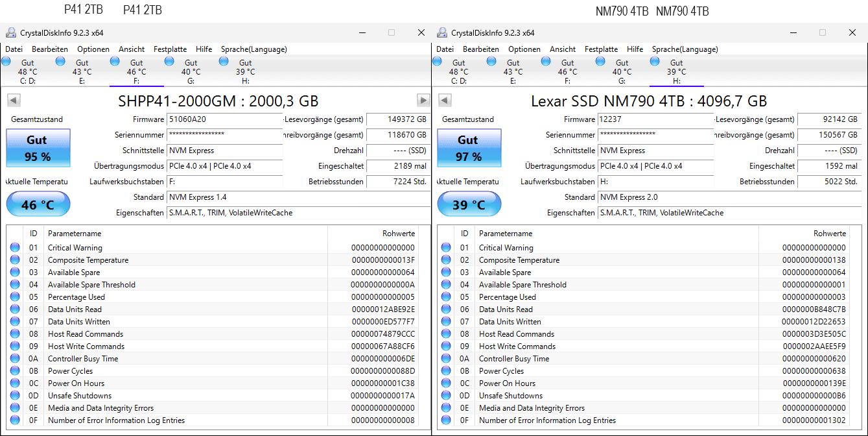Click the status orb for Percentage Used in the SHPP41 list
The height and width of the screenshot is (436, 868).
click(x=15, y=297)
